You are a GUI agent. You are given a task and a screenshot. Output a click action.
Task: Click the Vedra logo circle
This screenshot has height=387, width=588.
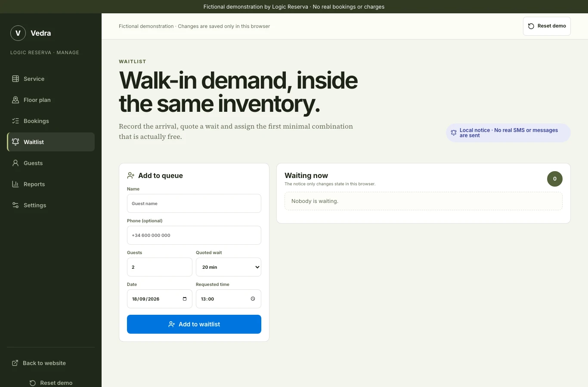click(18, 33)
